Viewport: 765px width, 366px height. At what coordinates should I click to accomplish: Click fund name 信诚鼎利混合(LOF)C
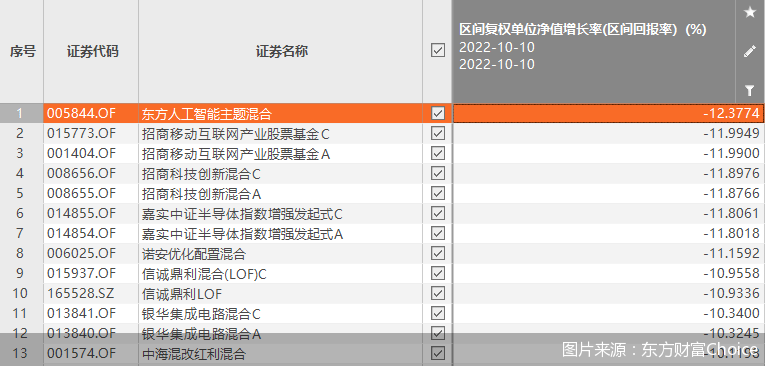tap(204, 274)
